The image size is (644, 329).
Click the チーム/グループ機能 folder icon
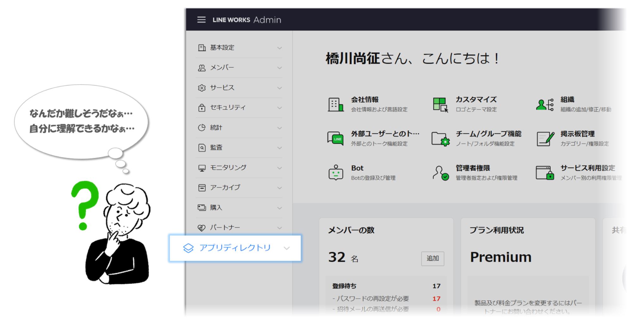click(x=440, y=139)
